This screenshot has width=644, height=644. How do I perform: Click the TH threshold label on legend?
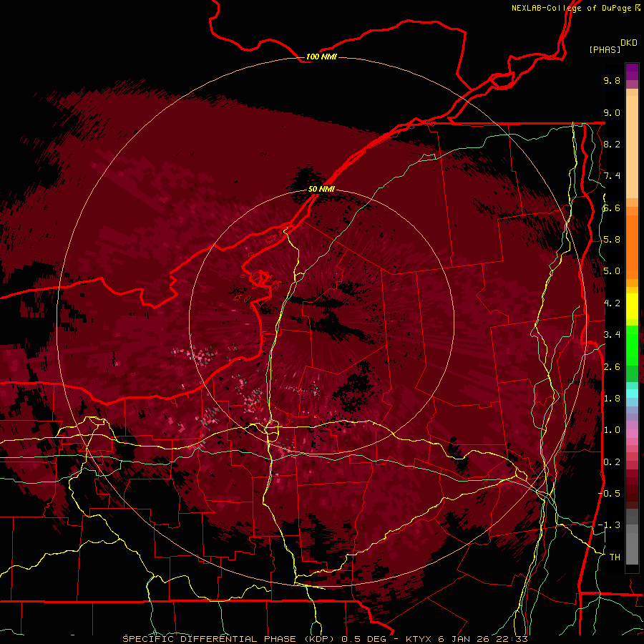coord(615,557)
